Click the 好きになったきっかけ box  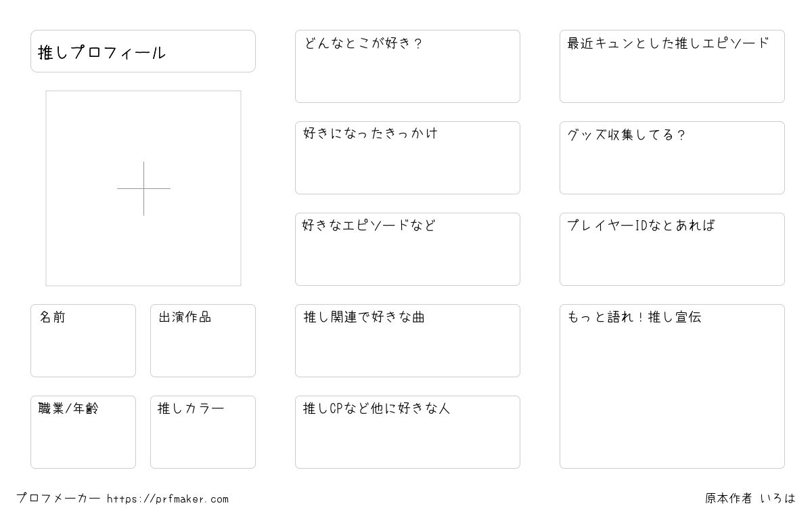coord(407,158)
